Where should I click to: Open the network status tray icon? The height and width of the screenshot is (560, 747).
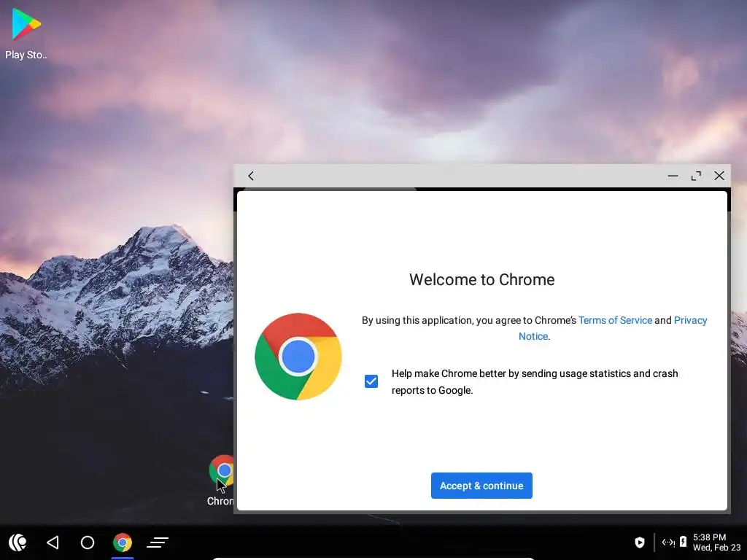[668, 542]
